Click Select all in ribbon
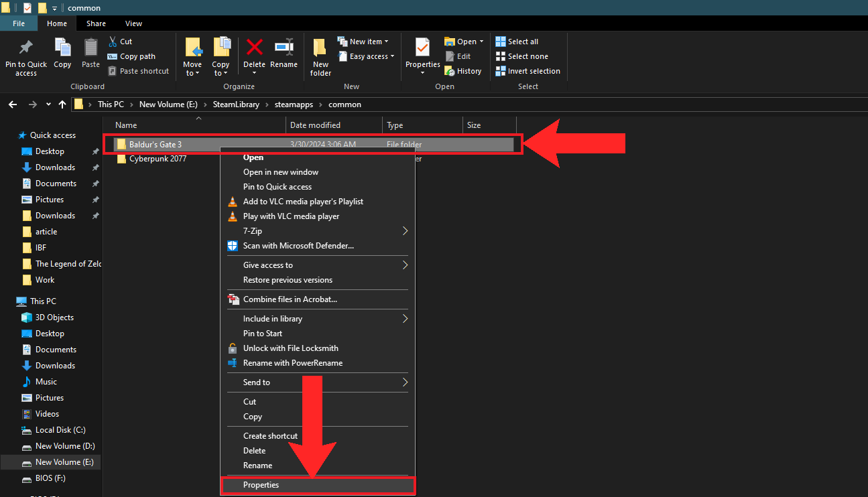This screenshot has height=497, width=868. [517, 42]
